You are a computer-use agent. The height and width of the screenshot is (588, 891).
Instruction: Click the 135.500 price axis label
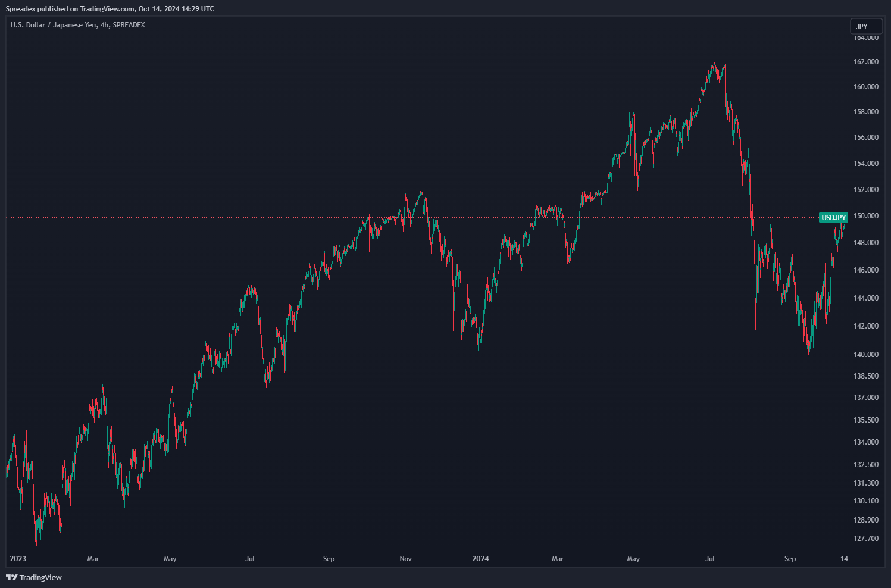click(866, 420)
